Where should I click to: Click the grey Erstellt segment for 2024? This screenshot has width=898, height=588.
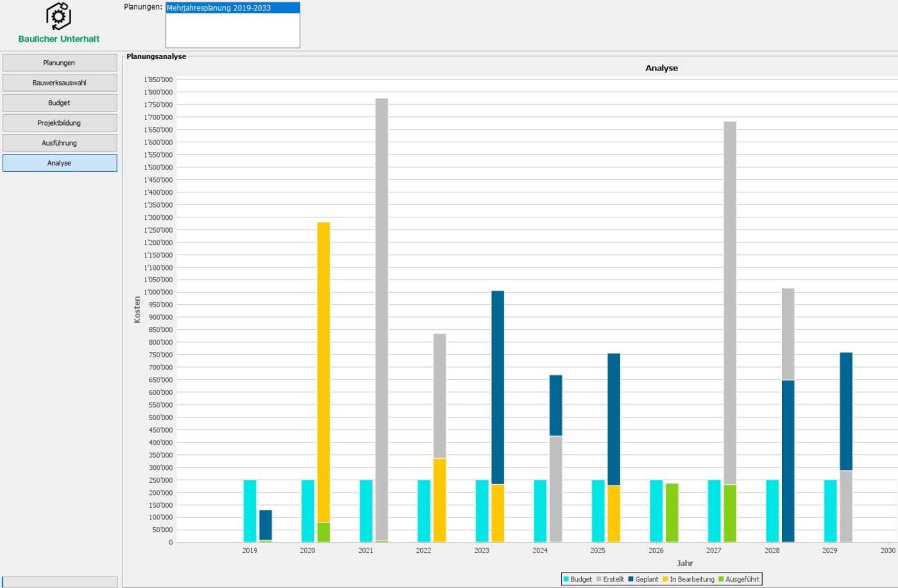[555, 489]
